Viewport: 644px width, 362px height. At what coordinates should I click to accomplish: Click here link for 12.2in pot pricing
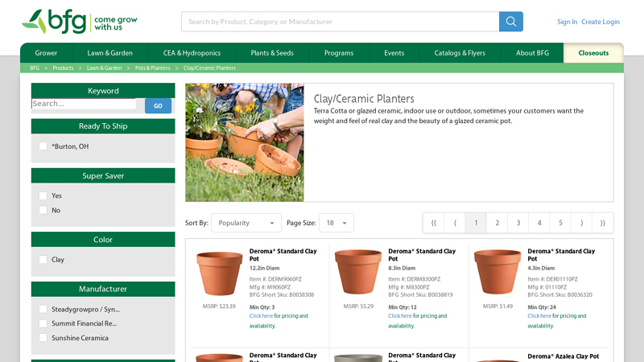click(261, 316)
